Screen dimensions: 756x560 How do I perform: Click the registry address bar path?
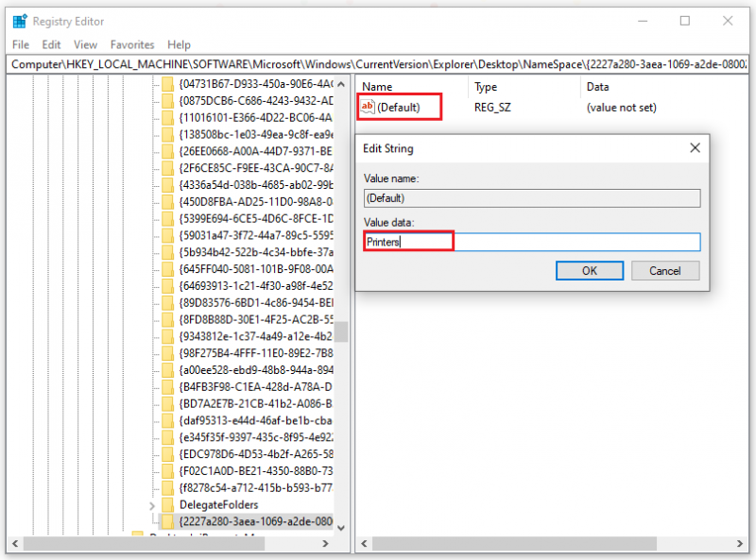[x=377, y=64]
